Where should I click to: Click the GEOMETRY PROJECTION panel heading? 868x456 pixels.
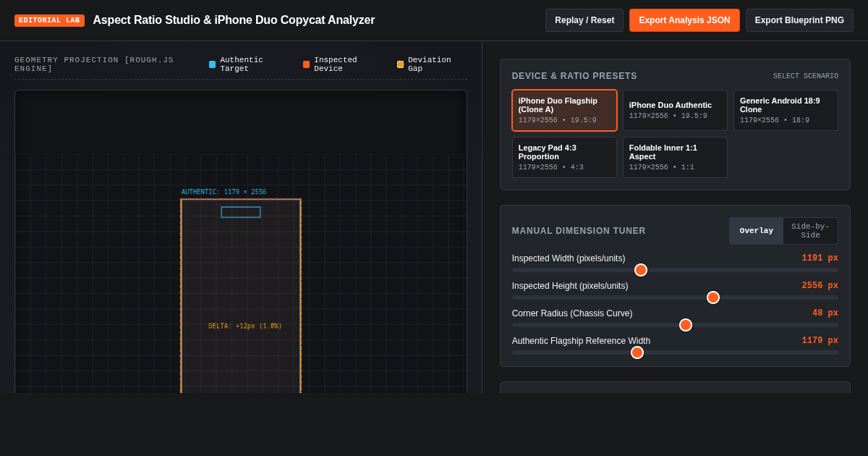point(94,64)
